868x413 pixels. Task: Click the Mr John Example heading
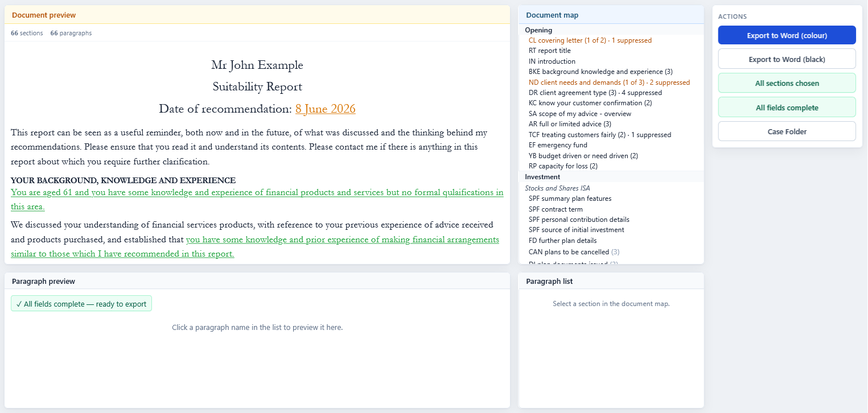point(257,65)
